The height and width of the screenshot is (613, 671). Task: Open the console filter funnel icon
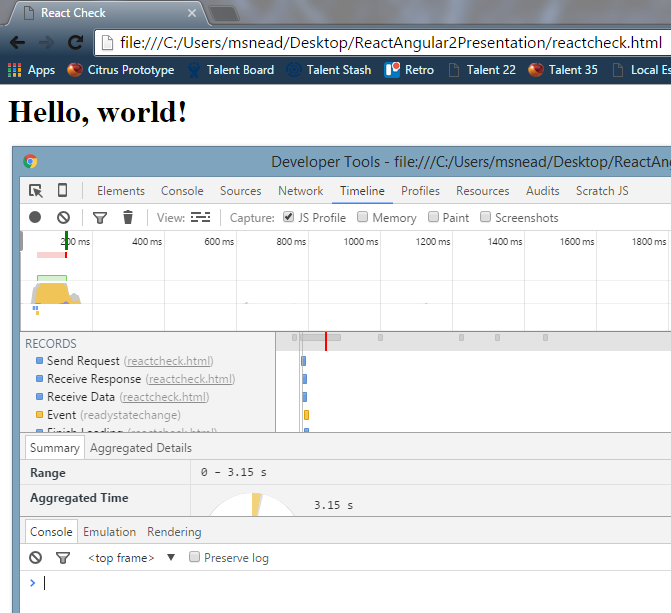click(x=63, y=558)
